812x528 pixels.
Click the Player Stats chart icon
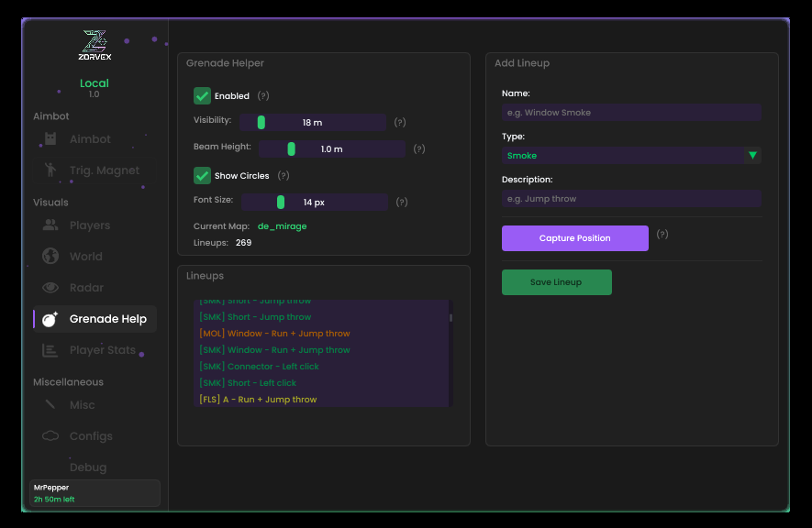click(x=51, y=350)
